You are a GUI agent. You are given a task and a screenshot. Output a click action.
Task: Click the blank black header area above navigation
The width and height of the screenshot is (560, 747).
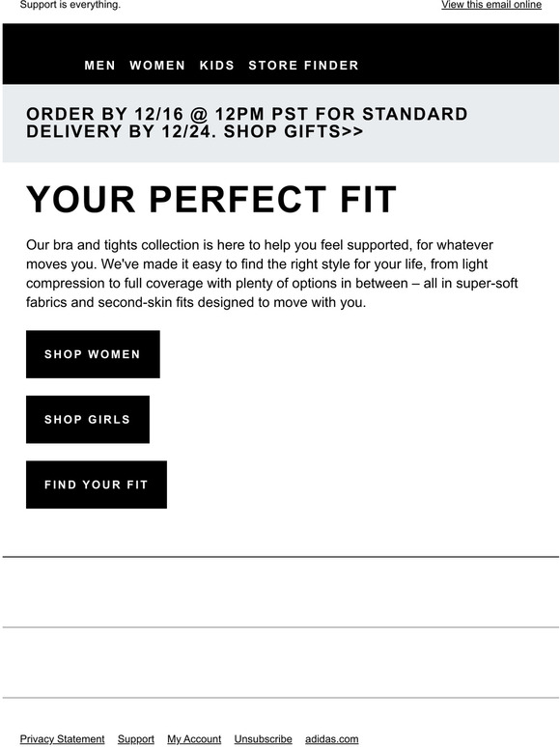point(280,41)
